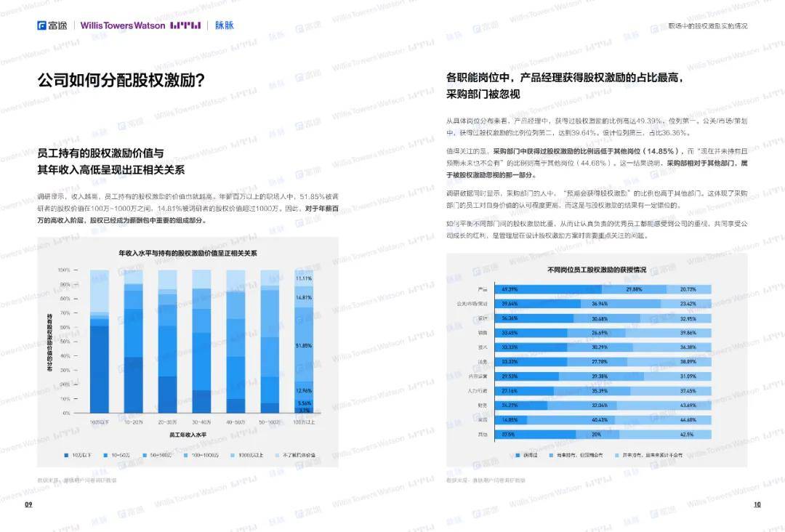Image resolution: width=785 pixels, height=532 pixels.
Task: Click the 27.16% value in 人力行政 row
Action: click(x=510, y=391)
